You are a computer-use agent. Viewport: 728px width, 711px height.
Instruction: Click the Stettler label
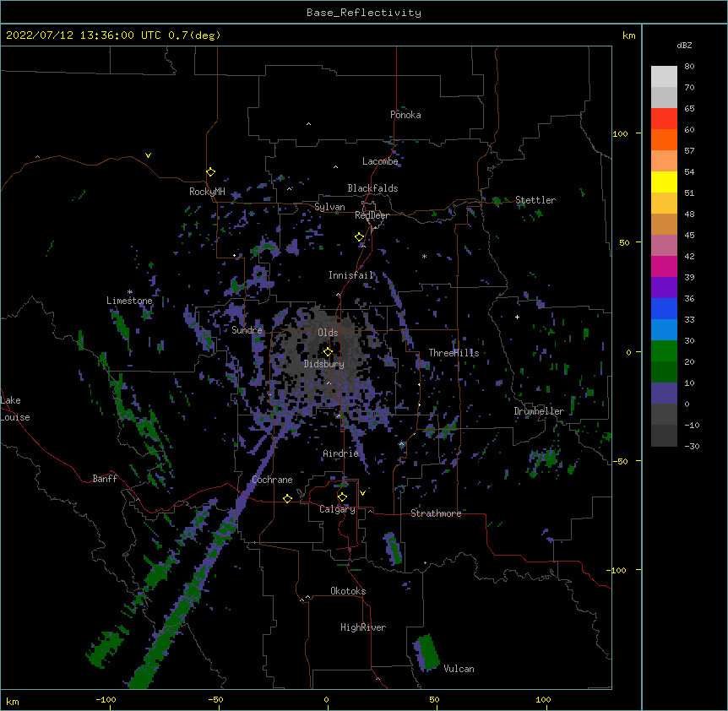pos(535,200)
